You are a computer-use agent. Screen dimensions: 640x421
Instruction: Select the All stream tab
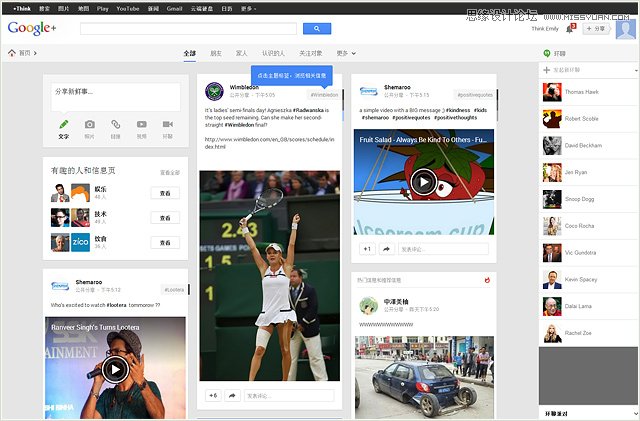coord(189,53)
